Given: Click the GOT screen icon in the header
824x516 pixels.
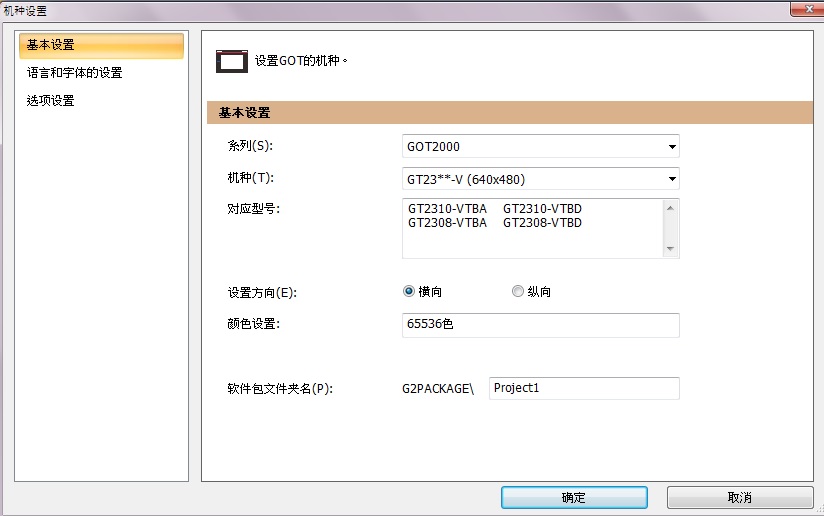Looking at the screenshot, I should click(231, 61).
